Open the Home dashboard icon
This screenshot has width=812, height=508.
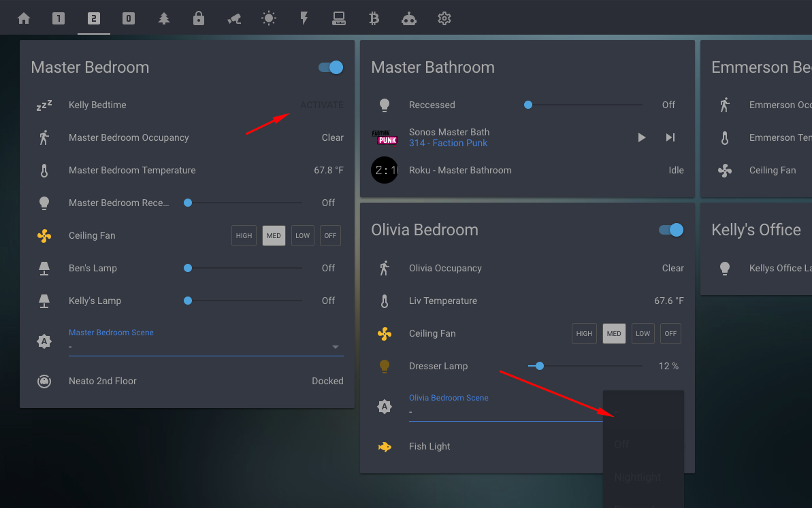pos(24,18)
